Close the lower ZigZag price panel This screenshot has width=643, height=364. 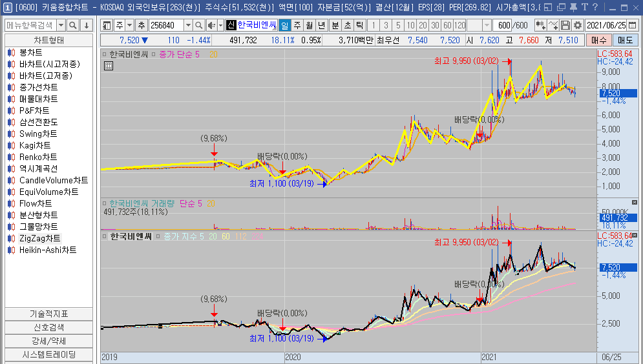tap(635, 235)
